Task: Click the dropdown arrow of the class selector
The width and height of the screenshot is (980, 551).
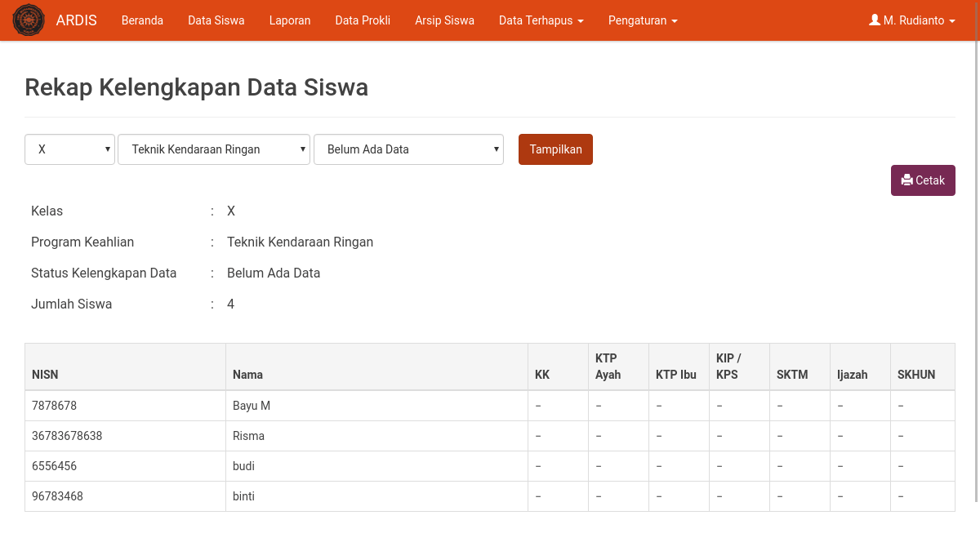Action: [107, 149]
